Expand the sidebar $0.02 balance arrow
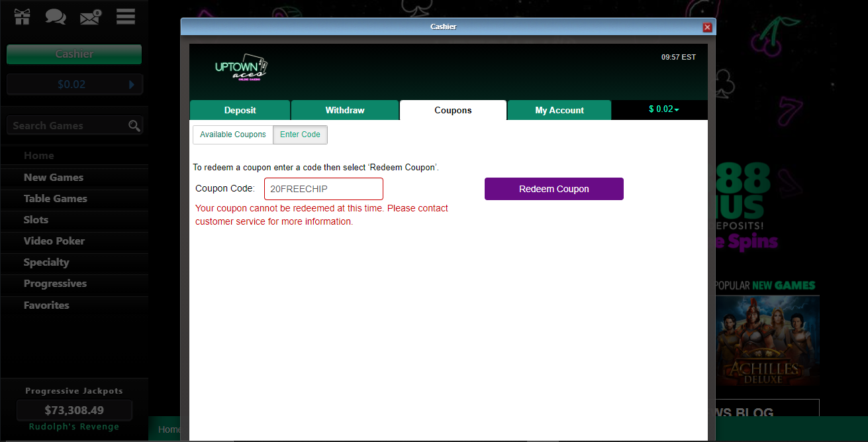Image resolution: width=868 pixels, height=442 pixels. click(132, 85)
